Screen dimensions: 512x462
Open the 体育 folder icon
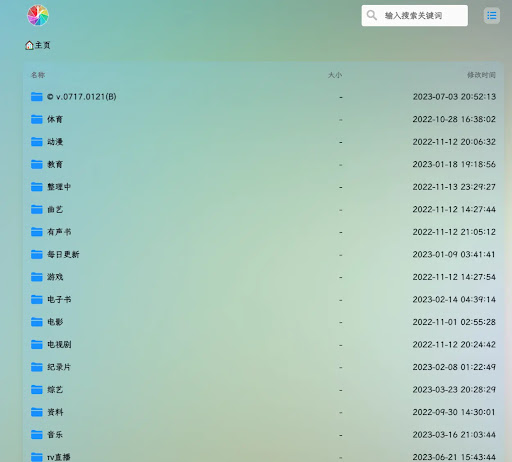37,119
